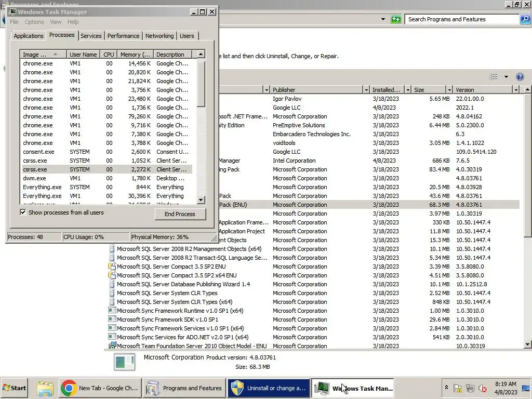Image resolution: width=532 pixels, height=399 pixels.
Task: Open the Installed On column filter dropdown
Action: [408, 90]
